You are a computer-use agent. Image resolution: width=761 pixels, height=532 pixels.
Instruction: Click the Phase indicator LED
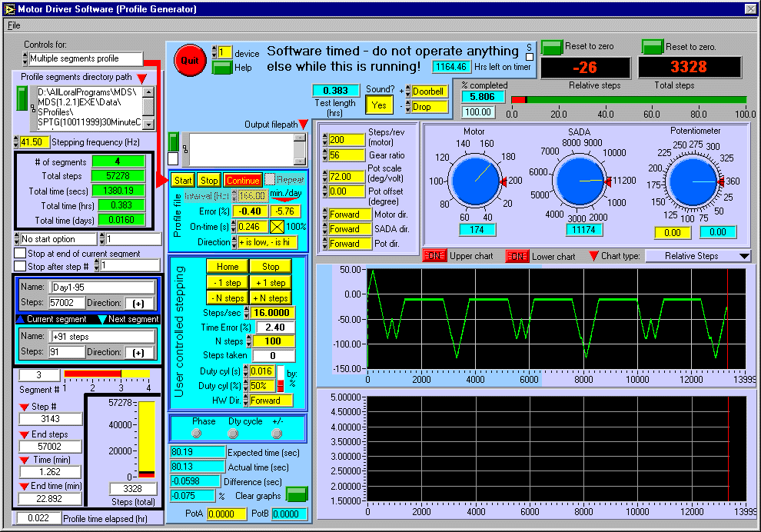point(198,434)
